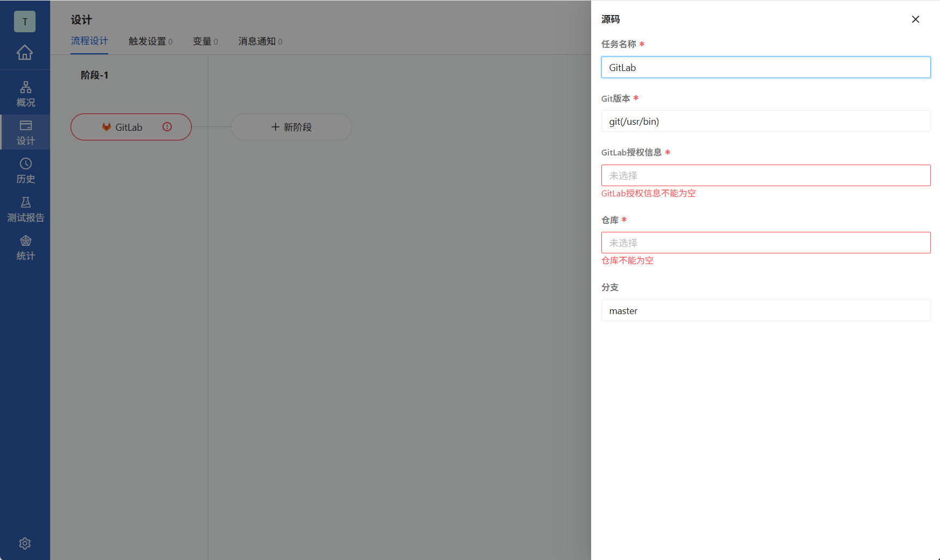Close the 源码 source panel
The width and height of the screenshot is (940, 560).
pos(915,19)
